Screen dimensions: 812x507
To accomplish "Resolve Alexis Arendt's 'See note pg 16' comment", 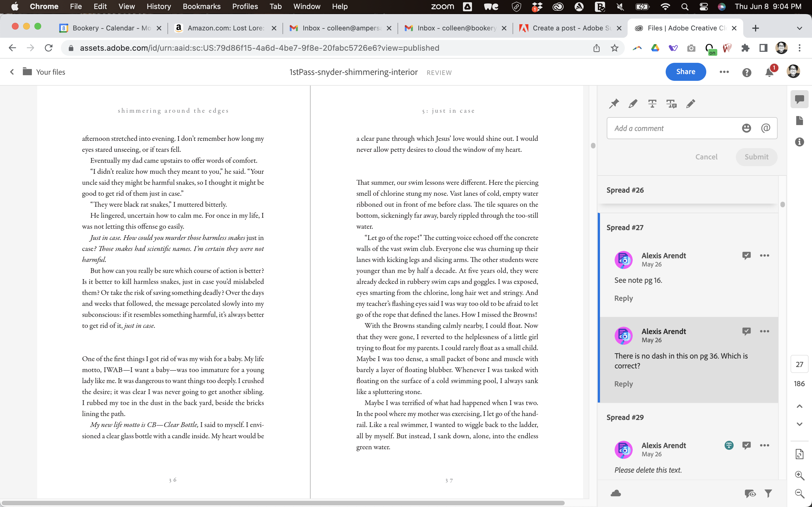I will click(x=746, y=255).
